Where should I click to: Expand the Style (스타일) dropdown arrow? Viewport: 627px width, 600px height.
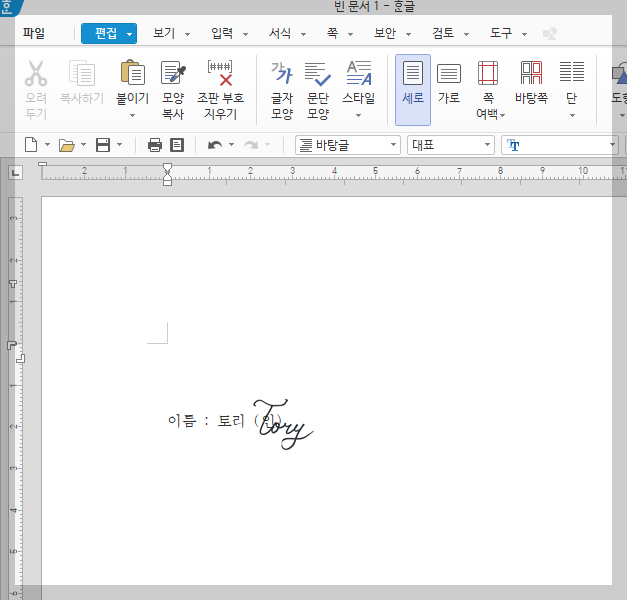tap(358, 116)
